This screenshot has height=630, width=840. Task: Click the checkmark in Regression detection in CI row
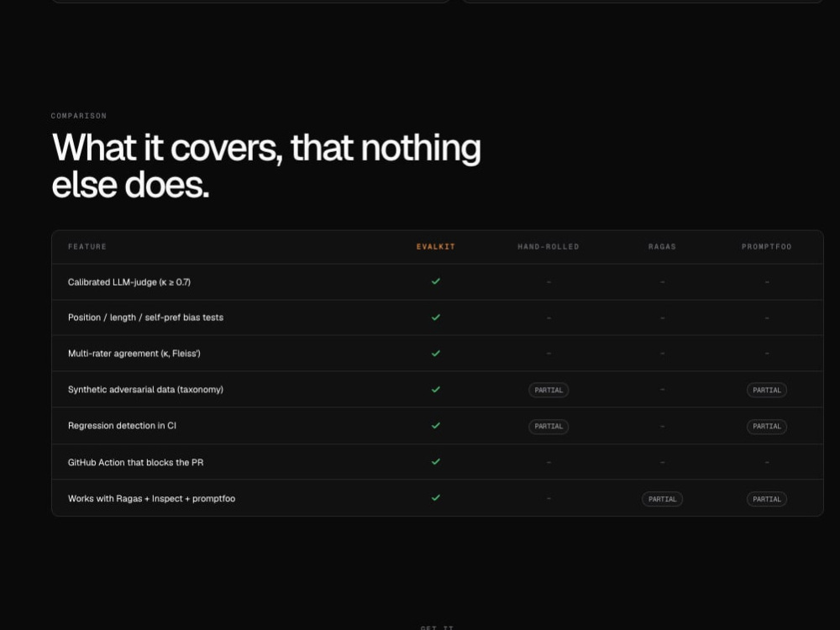click(x=435, y=425)
